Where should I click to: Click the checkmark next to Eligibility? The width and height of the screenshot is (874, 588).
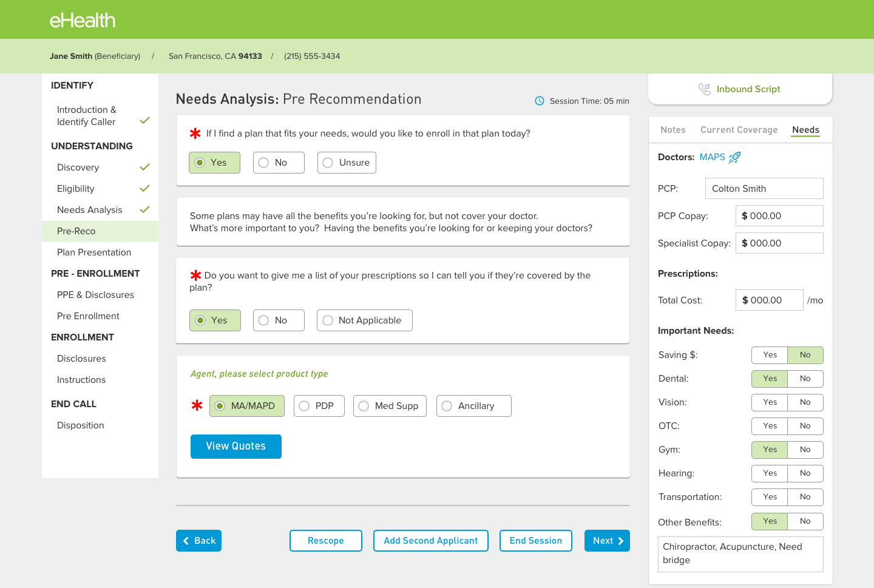(144, 188)
